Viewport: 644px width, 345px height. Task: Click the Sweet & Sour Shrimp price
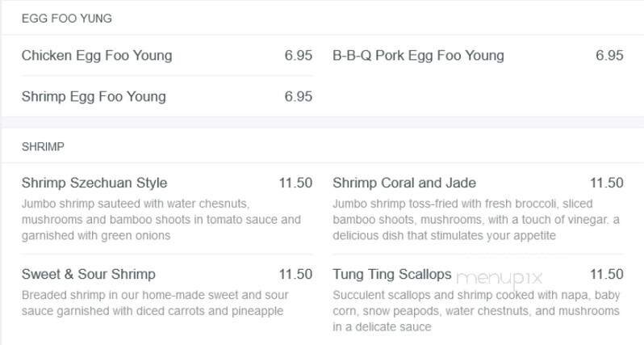[x=295, y=274]
